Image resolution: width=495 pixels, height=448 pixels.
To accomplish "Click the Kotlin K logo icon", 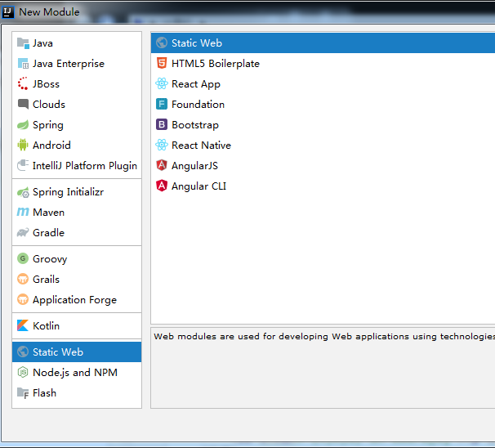I will point(23,325).
